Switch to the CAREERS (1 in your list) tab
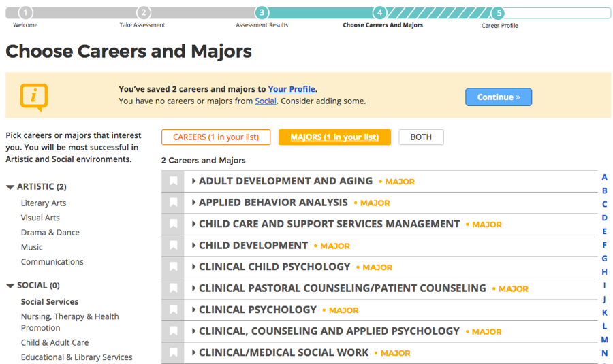 (x=216, y=137)
